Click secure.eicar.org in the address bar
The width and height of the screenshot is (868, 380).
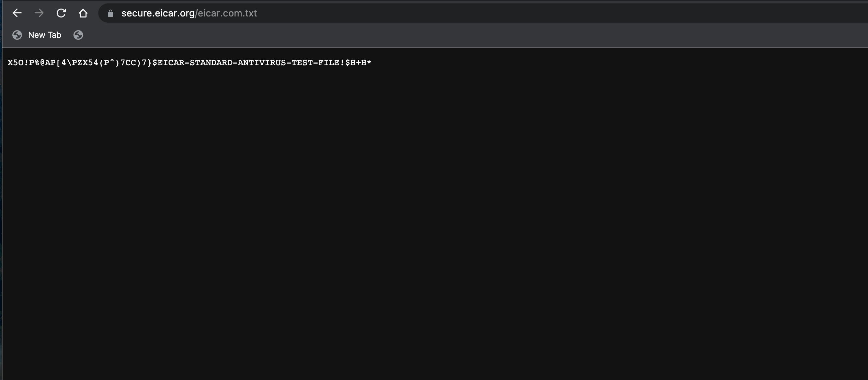pyautogui.click(x=158, y=13)
